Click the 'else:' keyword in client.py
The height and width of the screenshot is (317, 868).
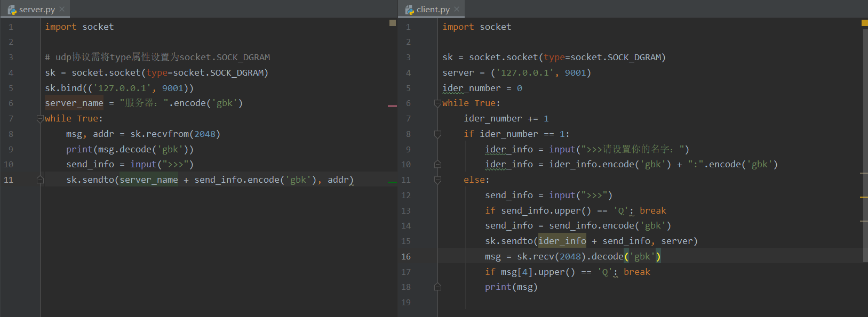click(476, 180)
